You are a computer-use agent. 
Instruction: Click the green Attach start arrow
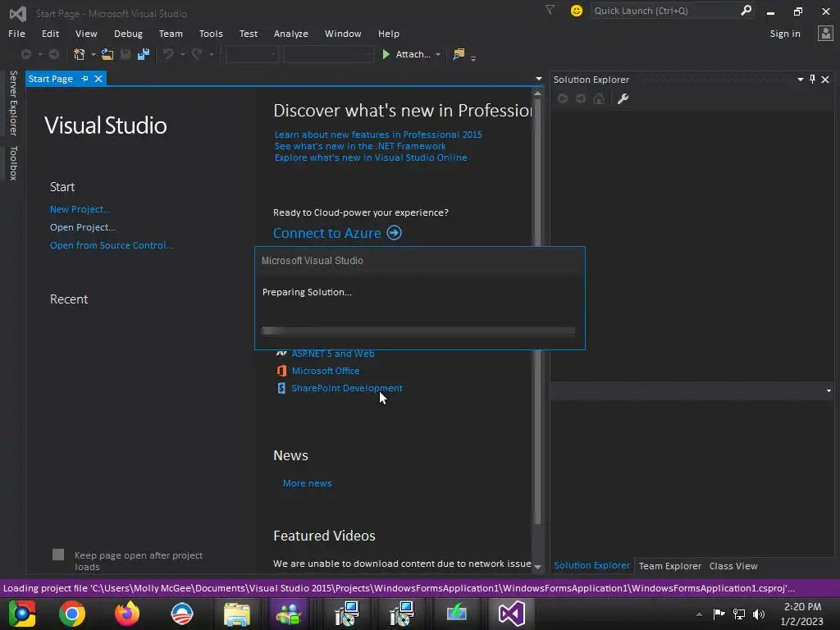pyautogui.click(x=386, y=54)
